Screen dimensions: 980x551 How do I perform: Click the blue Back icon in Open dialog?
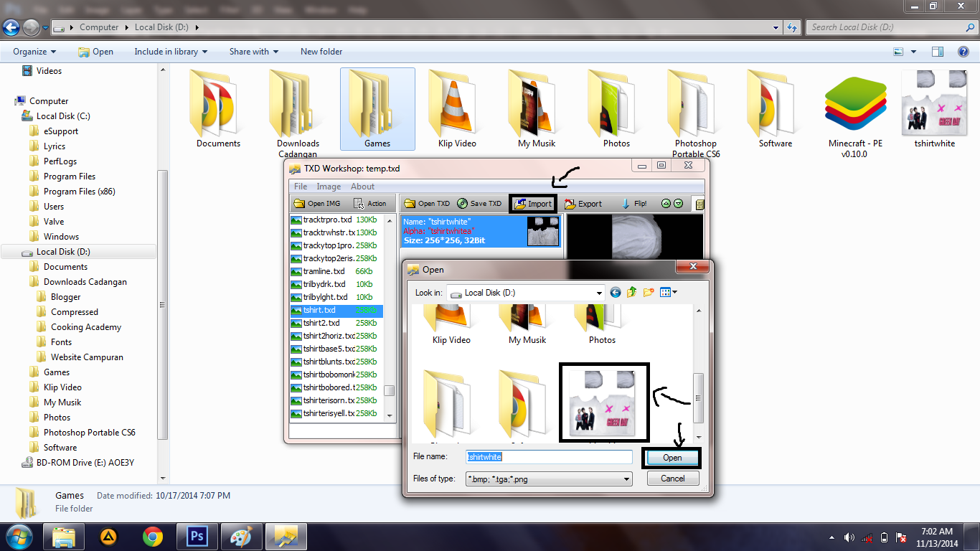[x=616, y=292]
